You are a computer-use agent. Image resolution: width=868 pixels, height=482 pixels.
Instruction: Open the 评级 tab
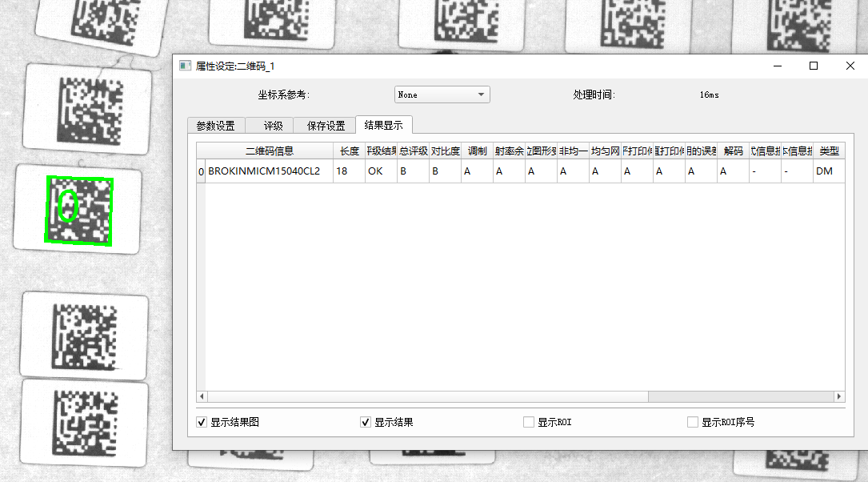point(274,126)
